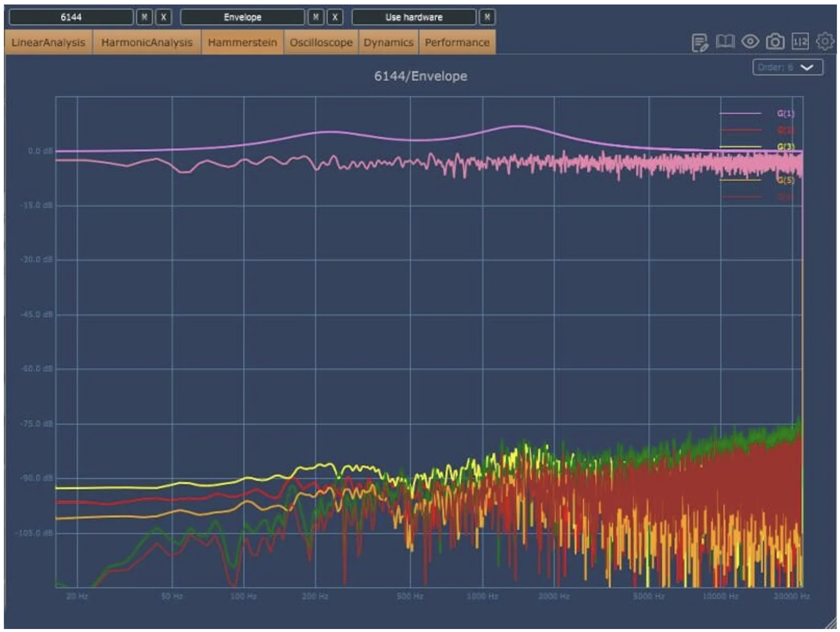Click the M button beside the 6144 field

click(144, 17)
